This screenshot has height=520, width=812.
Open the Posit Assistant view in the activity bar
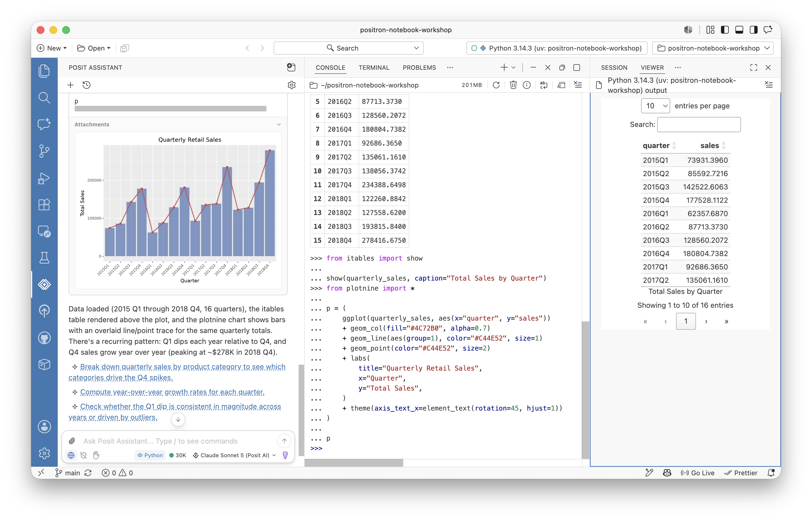(x=44, y=284)
